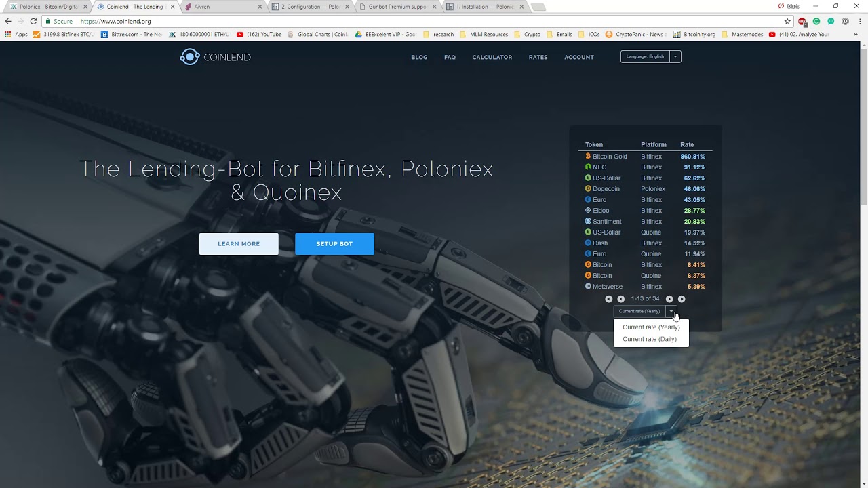The width and height of the screenshot is (868, 488).
Task: Open the CALCULATOR nav item
Action: coord(492,57)
